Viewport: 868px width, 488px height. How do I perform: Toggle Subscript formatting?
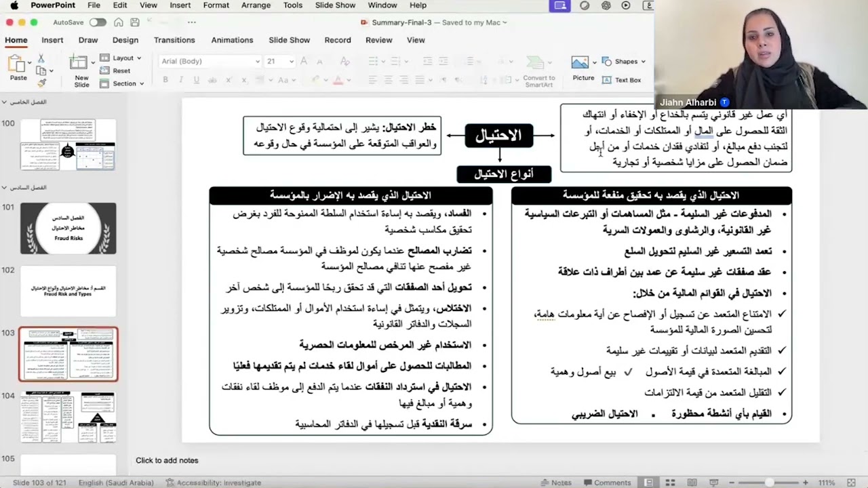245,80
